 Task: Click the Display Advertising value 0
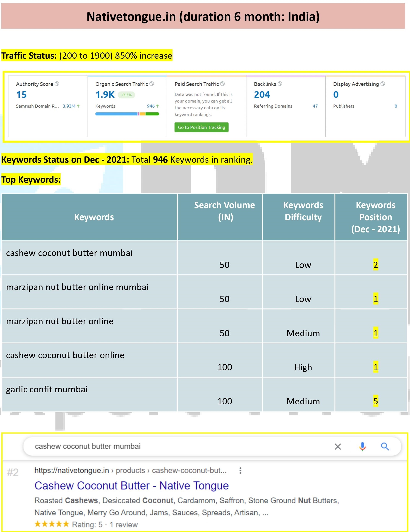point(336,95)
